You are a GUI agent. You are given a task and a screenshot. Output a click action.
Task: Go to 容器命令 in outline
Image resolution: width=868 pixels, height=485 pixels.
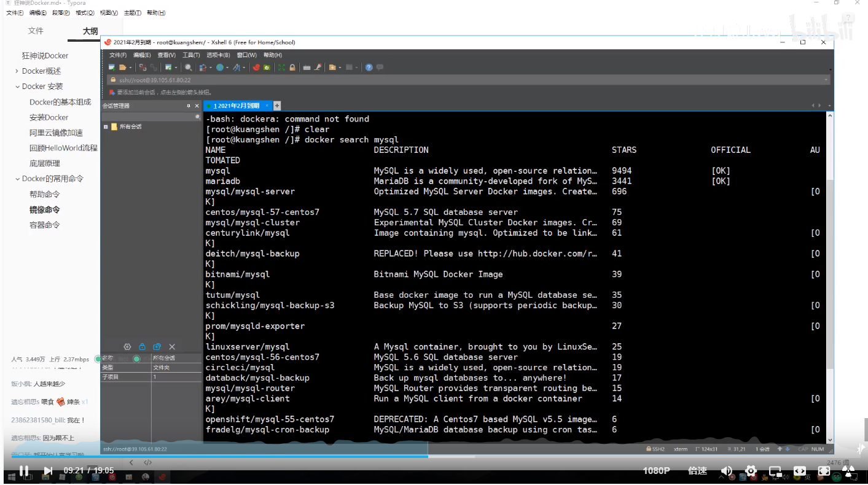coord(45,225)
